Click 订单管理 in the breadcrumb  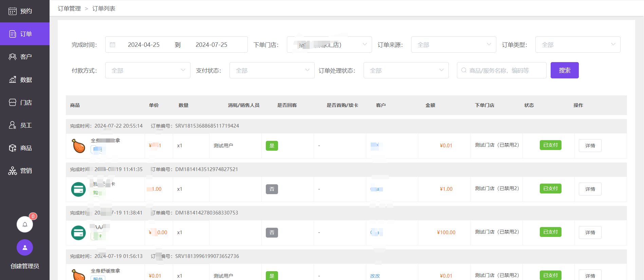[69, 8]
